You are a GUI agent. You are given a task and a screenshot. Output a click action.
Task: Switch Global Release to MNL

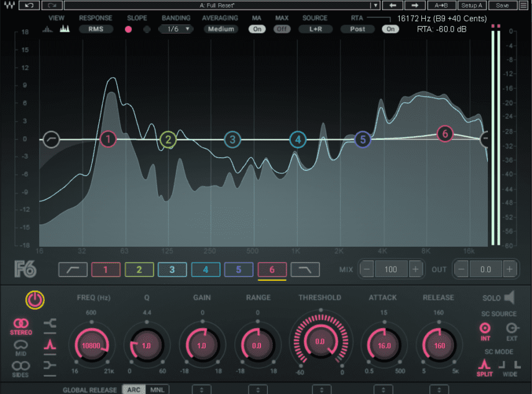(157, 390)
